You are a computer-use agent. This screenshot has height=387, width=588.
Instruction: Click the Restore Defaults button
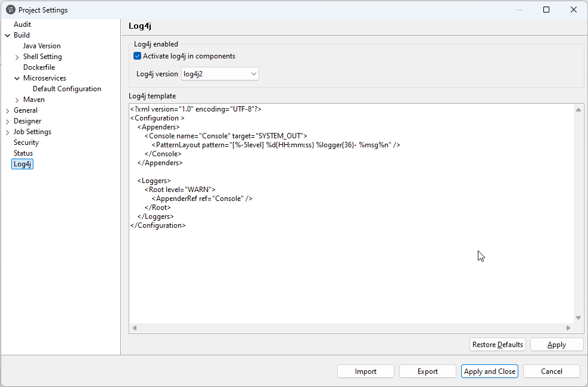(497, 344)
